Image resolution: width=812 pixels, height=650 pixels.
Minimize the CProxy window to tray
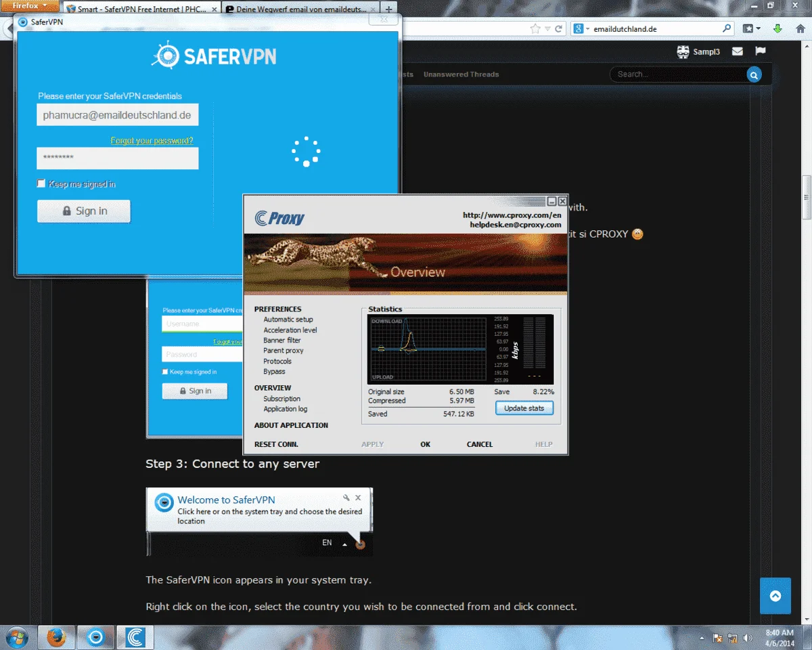(552, 201)
